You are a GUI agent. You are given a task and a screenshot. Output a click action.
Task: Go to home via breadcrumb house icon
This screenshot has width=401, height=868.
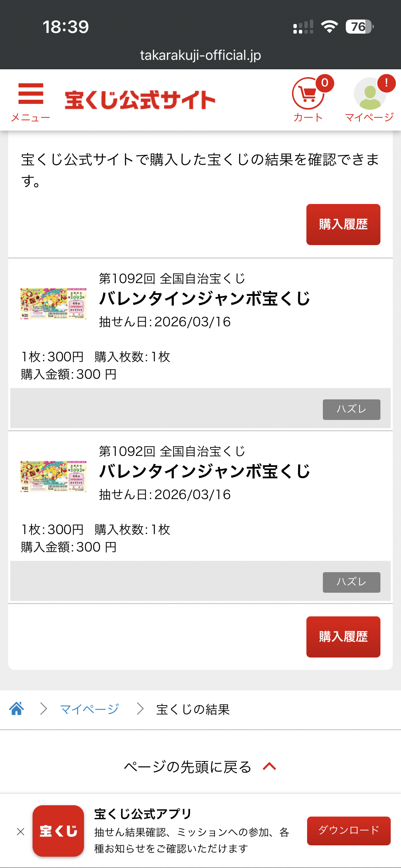[17, 708]
